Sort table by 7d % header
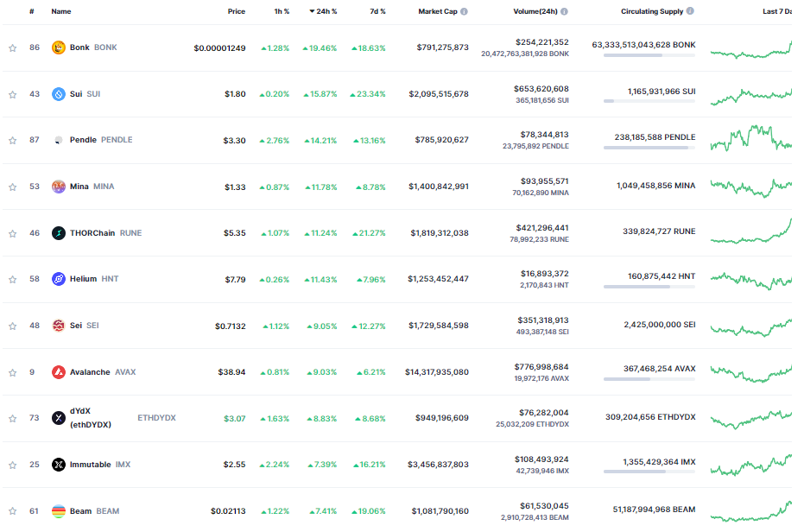The width and height of the screenshot is (804, 532). (x=377, y=11)
